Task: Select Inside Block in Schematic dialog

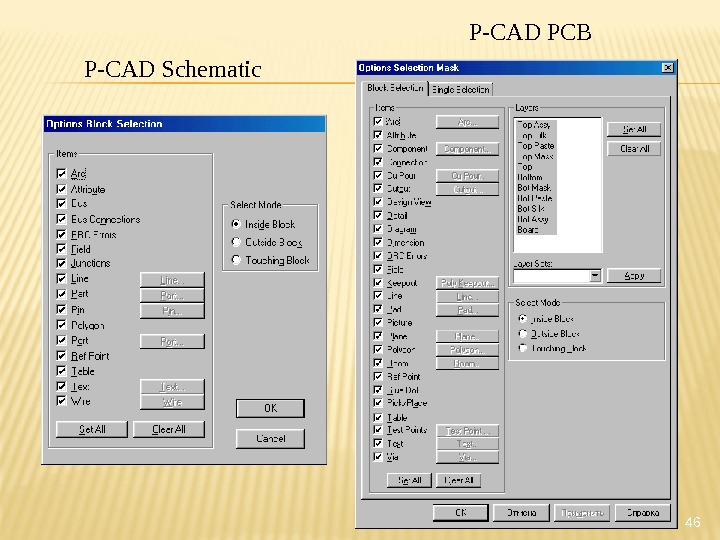Action: pyautogui.click(x=236, y=224)
